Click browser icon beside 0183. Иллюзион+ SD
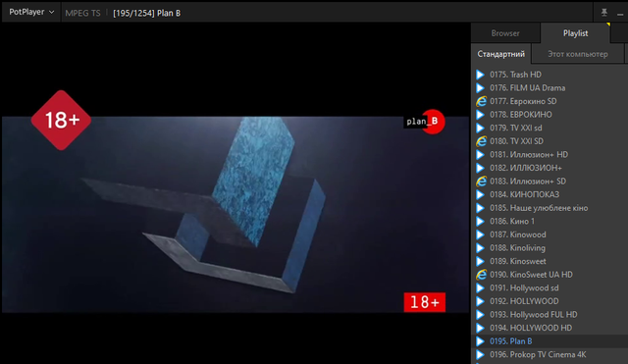The height and width of the screenshot is (364, 628). (x=481, y=182)
